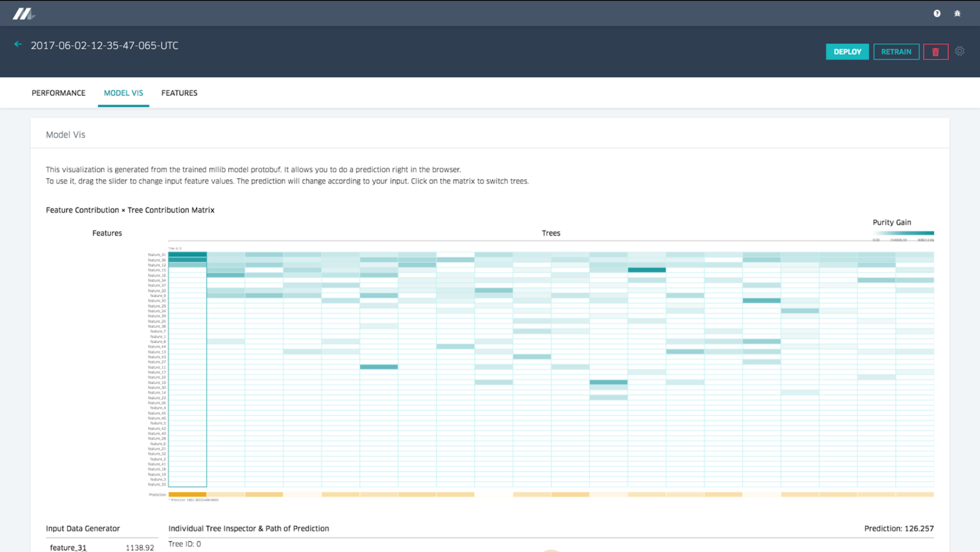980x552 pixels.
Task: Click the DEPLOY button
Action: point(847,51)
